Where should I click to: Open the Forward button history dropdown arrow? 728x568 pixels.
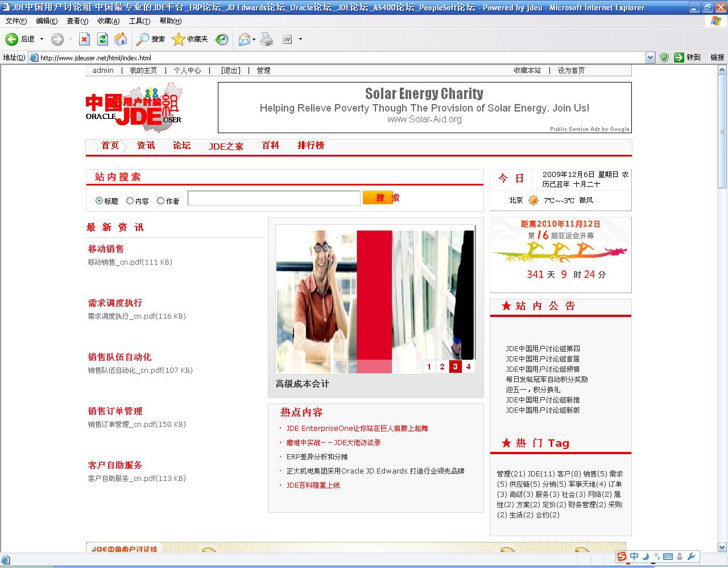coord(71,39)
